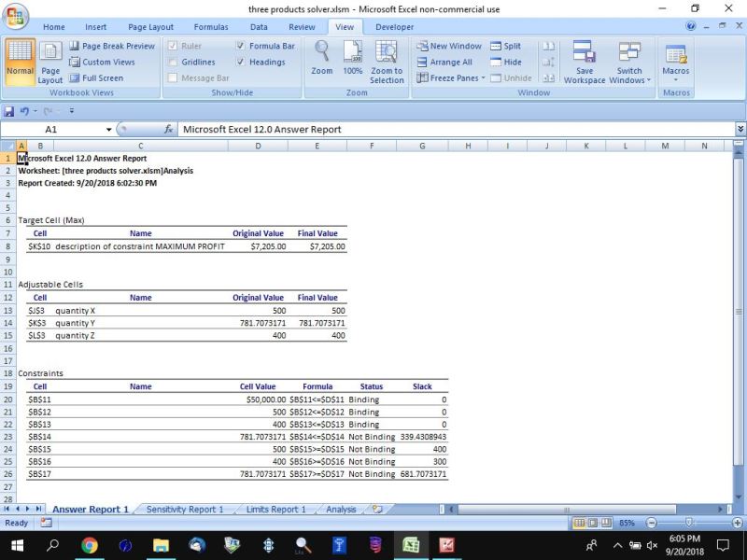This screenshot has width=747, height=560.
Task: Open a New Window
Action: point(449,46)
